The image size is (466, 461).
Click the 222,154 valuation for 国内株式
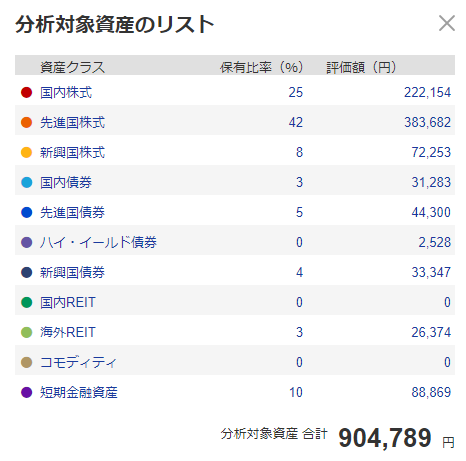click(427, 92)
